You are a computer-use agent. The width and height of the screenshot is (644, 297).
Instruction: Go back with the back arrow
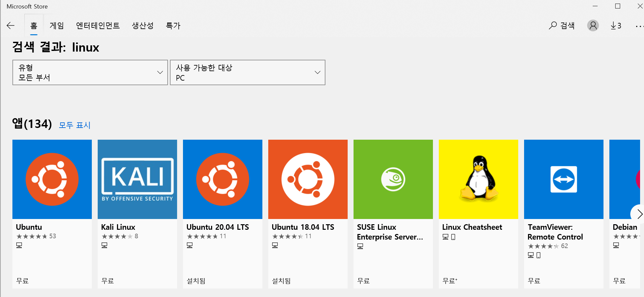[x=11, y=25]
